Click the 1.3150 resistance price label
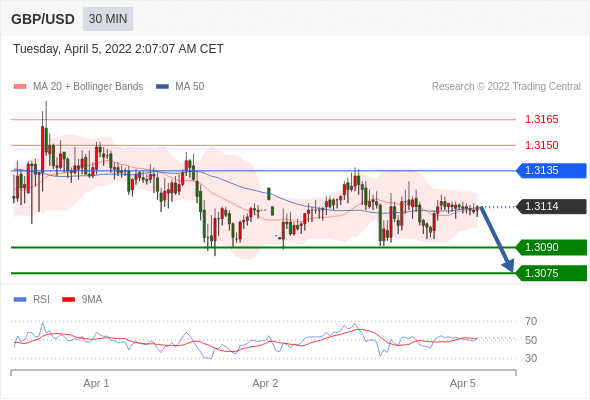The image size is (590, 400). click(x=541, y=145)
